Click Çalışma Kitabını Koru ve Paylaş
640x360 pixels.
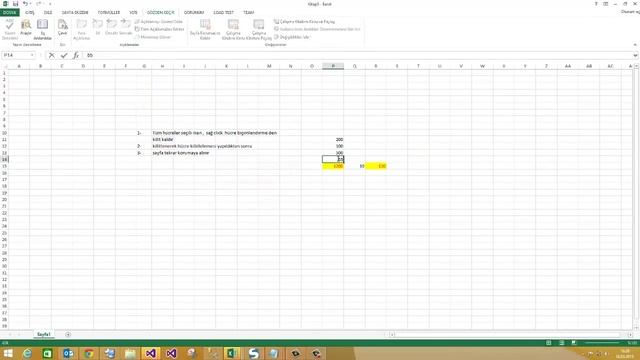[x=304, y=21]
